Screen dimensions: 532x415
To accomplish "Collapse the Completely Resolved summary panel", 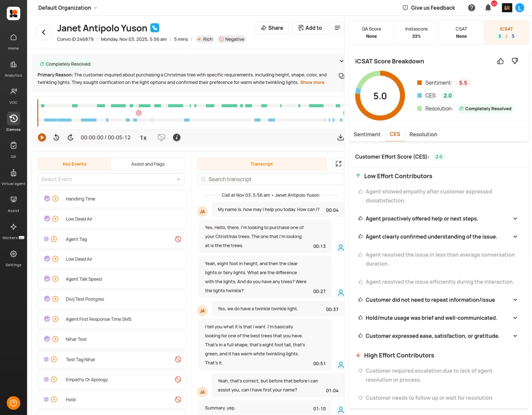I will (341, 61).
